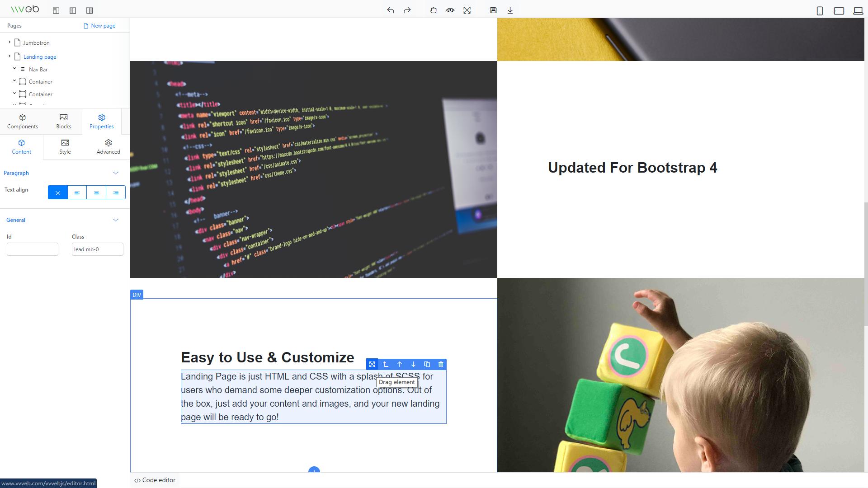The width and height of the screenshot is (868, 488).
Task: Select the element's parent
Action: coord(386,364)
